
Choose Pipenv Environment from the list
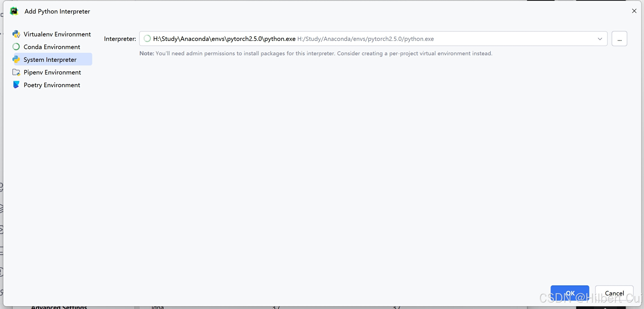point(52,72)
